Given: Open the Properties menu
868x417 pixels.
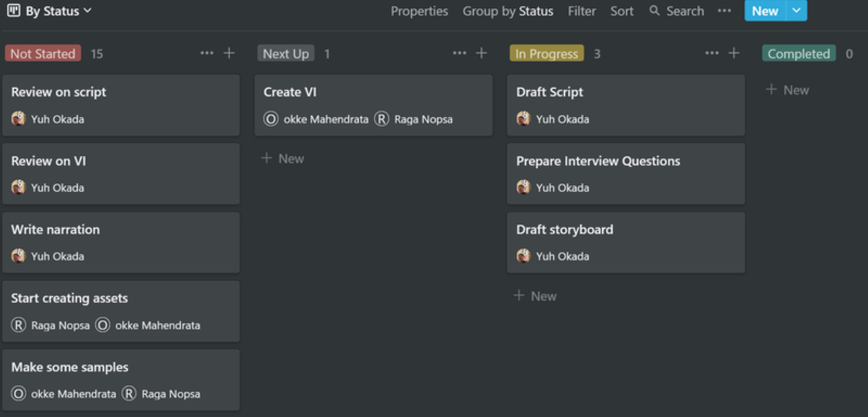Looking at the screenshot, I should (x=419, y=11).
